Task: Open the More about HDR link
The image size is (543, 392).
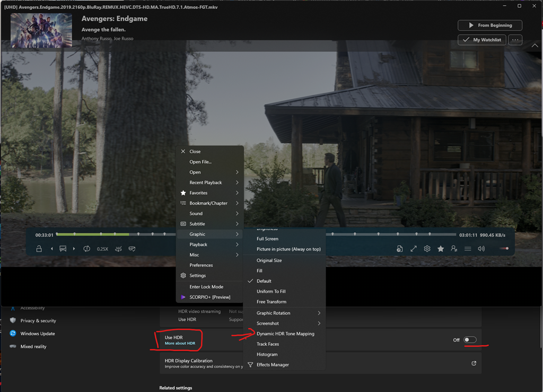Action: [180, 344]
